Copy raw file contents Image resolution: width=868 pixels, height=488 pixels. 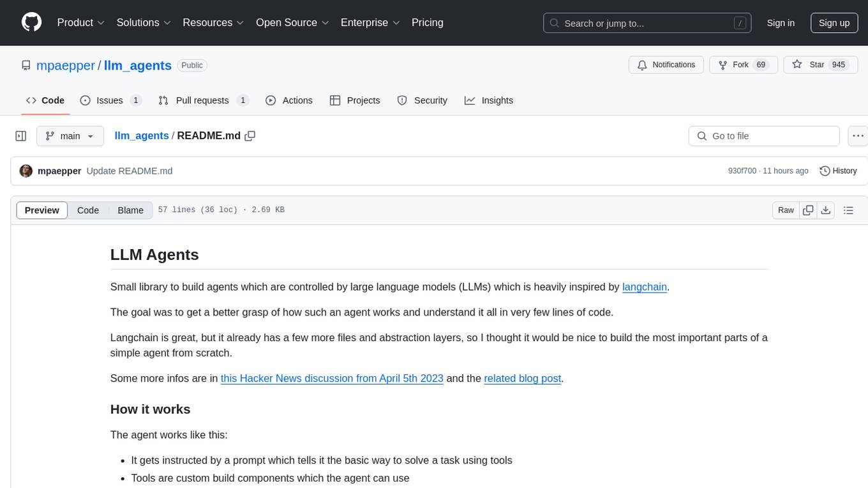point(808,210)
